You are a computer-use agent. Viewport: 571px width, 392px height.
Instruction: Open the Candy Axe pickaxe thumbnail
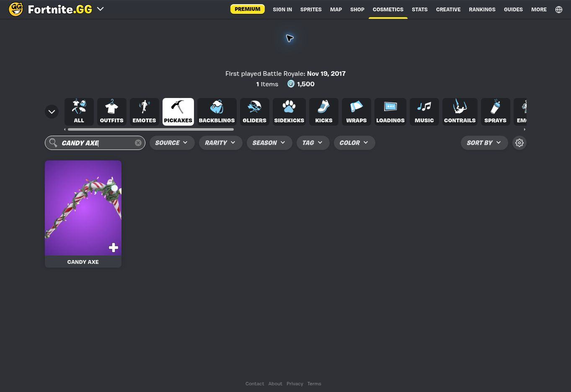83,208
